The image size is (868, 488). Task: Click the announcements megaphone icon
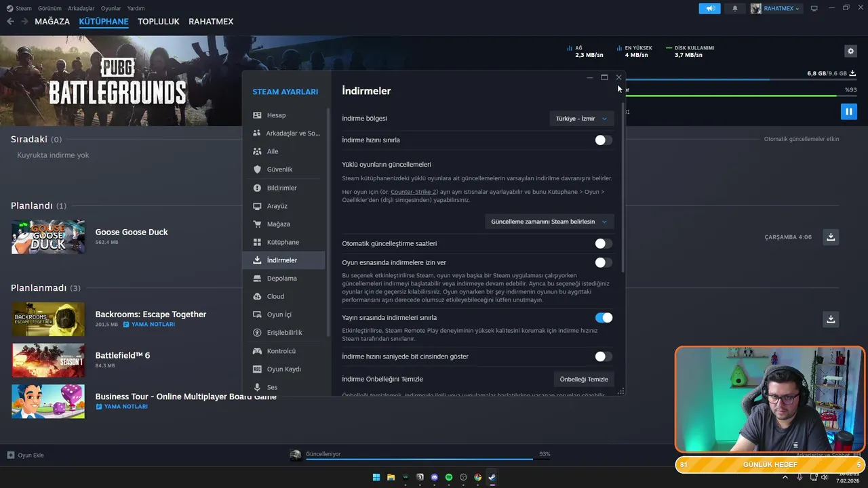[710, 8]
